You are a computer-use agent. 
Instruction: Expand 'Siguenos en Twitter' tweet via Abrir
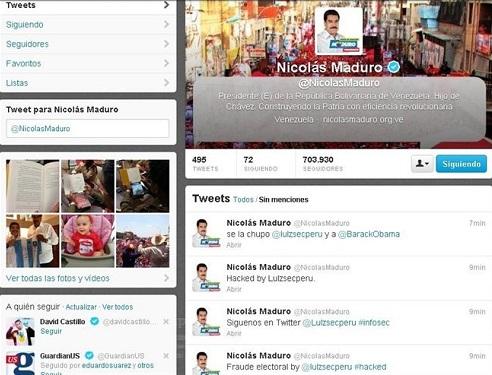tap(234, 333)
